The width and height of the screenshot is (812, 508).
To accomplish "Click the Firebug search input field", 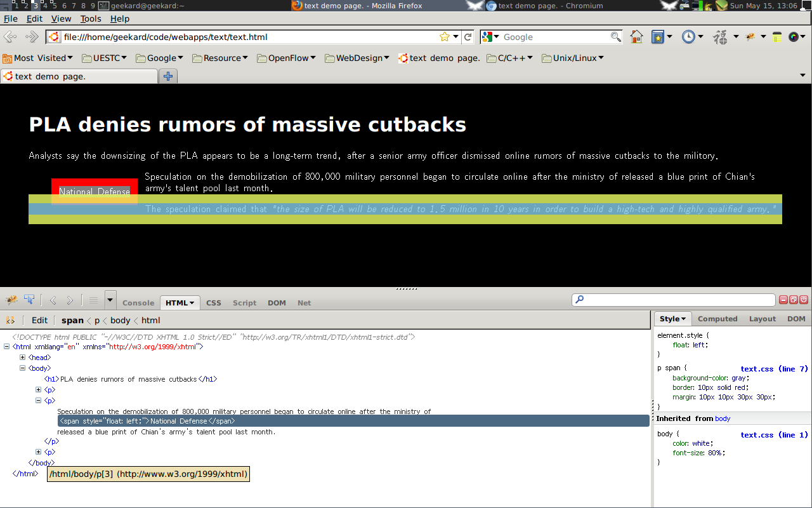I will 673,300.
